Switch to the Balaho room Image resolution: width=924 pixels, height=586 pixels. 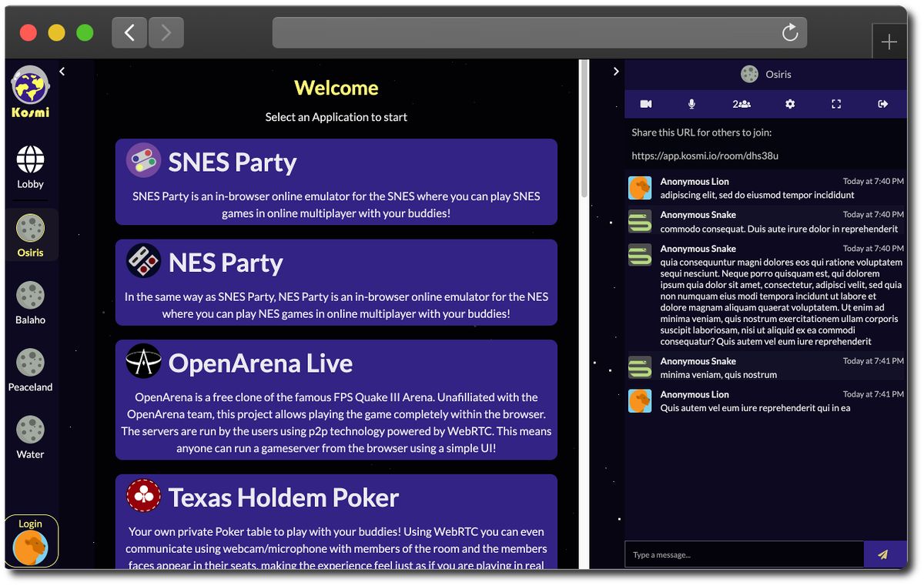31,303
